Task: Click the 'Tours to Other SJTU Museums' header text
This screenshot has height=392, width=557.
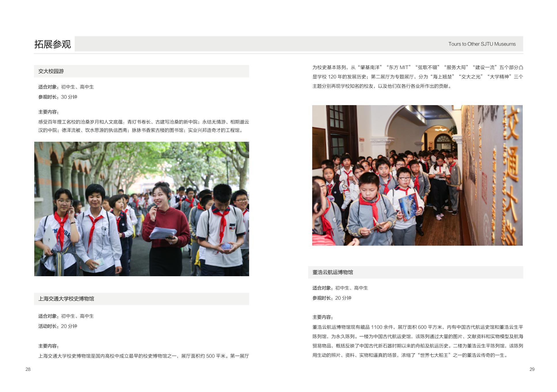Action: [482, 44]
